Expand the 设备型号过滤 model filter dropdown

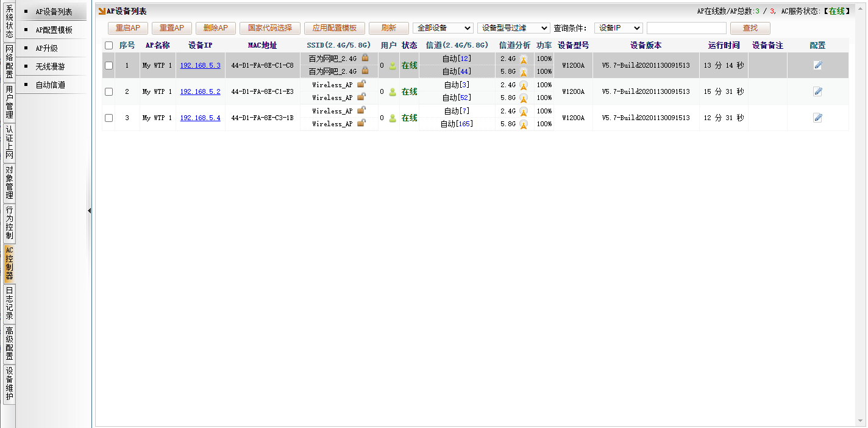tap(513, 28)
